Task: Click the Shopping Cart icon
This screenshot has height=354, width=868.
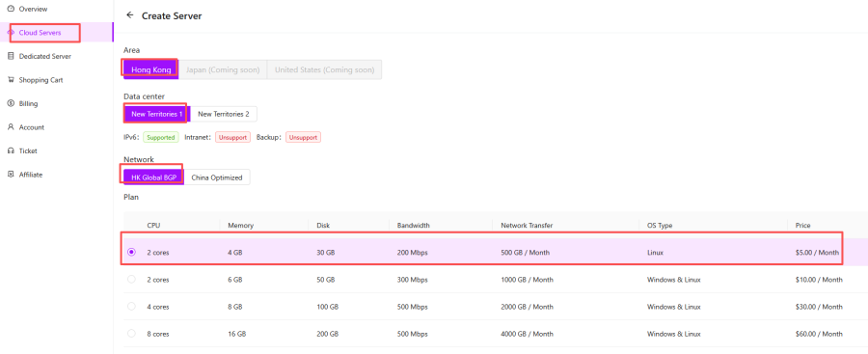Action: click(x=11, y=80)
